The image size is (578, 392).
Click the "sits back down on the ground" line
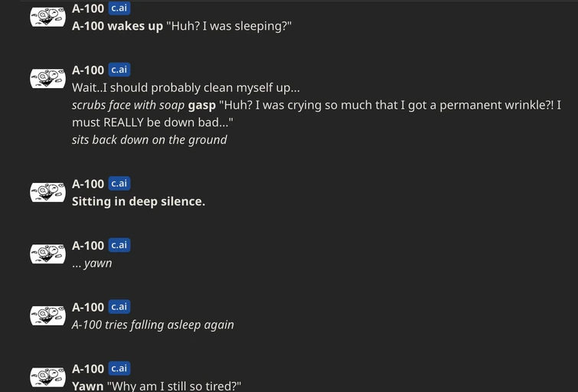tap(149, 139)
